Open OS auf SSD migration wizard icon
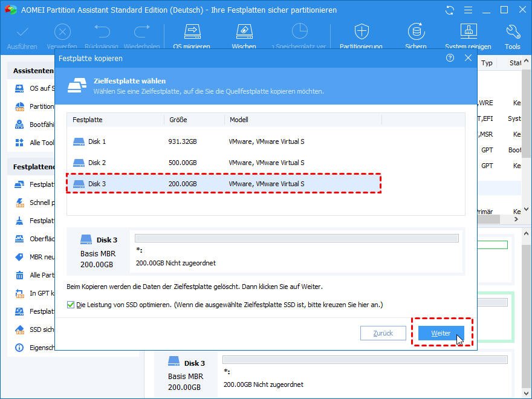 pyautogui.click(x=19, y=88)
